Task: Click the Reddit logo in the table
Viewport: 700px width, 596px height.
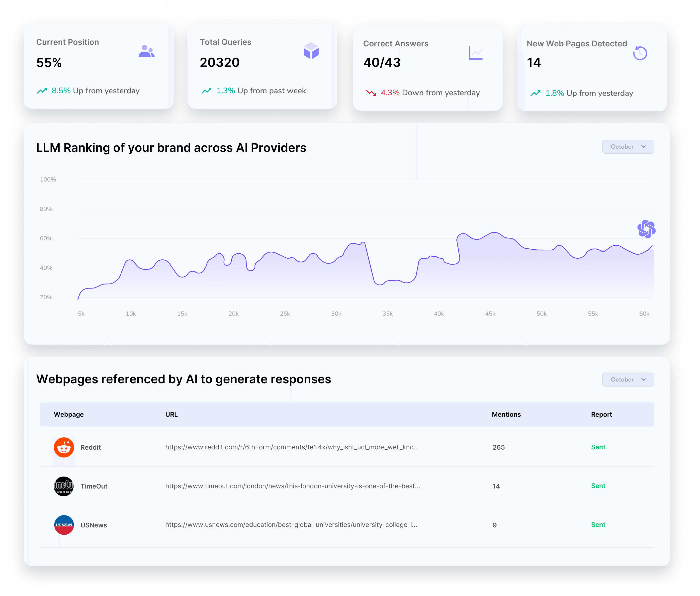Action: 64,447
